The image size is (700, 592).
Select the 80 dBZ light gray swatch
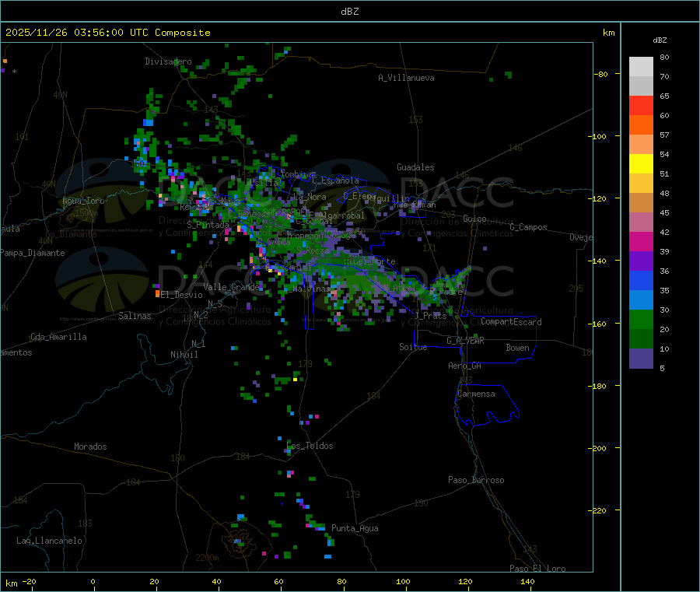point(641,67)
